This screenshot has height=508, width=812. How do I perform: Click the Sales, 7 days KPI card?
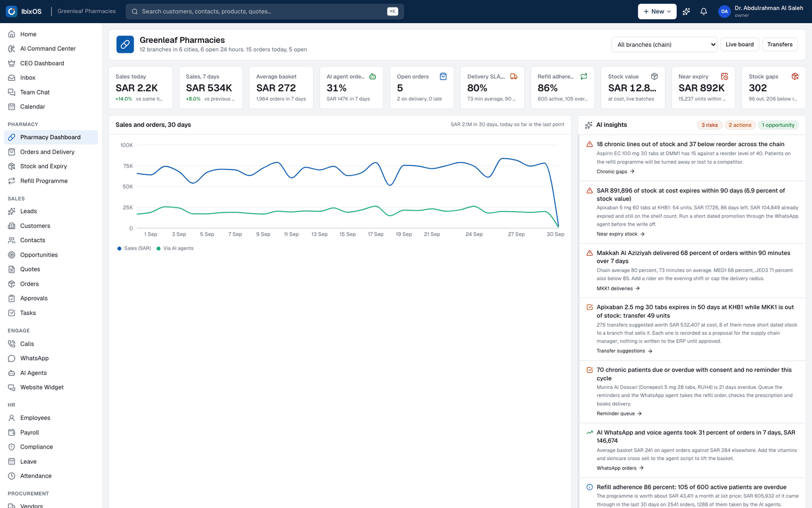211,87
